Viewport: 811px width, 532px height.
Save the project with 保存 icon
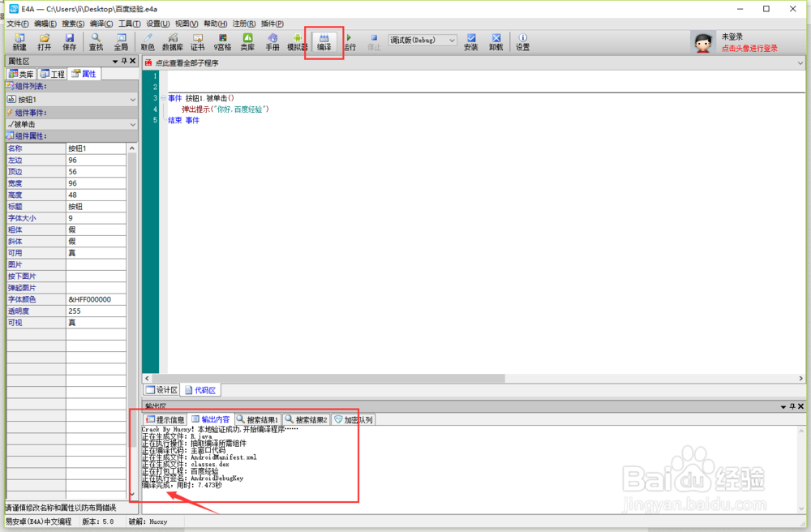click(x=69, y=42)
